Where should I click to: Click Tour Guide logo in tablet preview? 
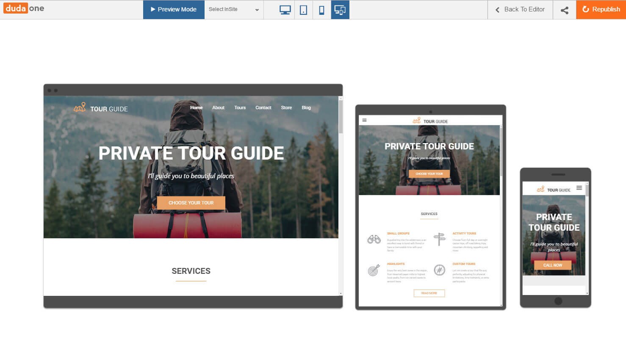click(430, 121)
